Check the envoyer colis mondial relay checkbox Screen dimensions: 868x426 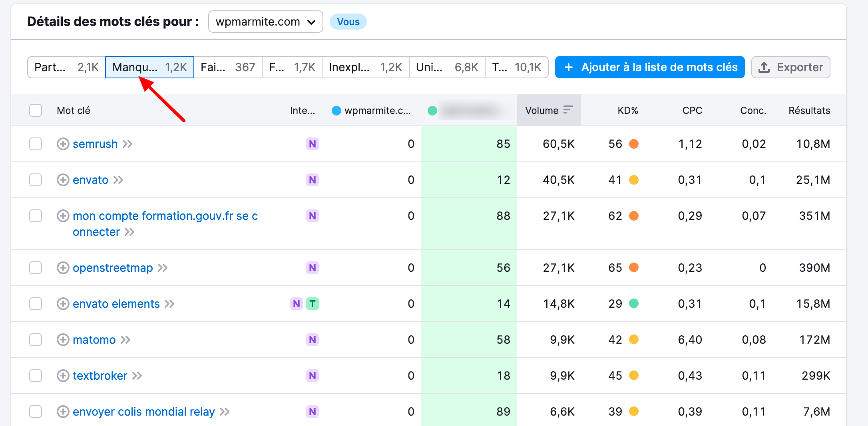click(36, 412)
